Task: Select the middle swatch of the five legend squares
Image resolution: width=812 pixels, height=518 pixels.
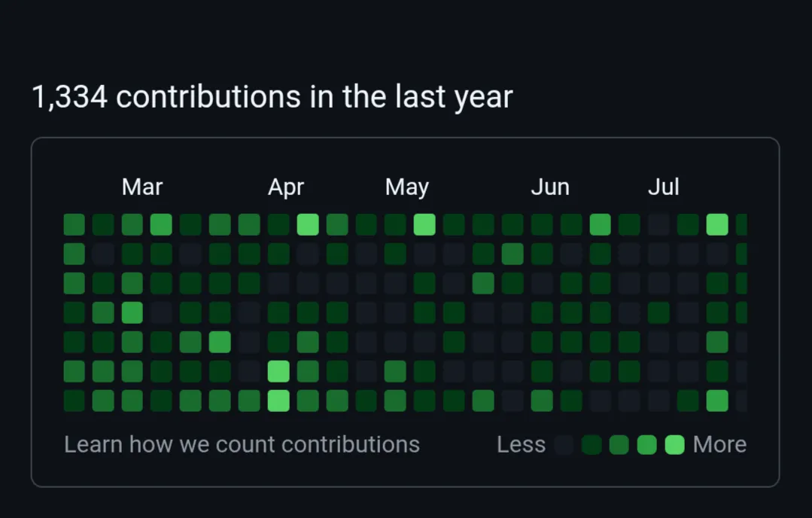Action: coord(619,444)
